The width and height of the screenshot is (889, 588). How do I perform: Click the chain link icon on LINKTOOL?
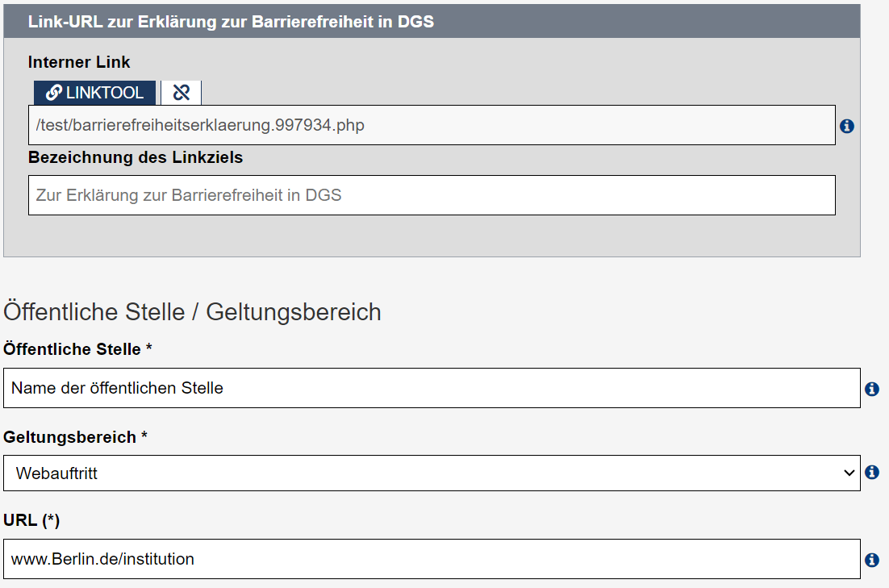tap(56, 92)
